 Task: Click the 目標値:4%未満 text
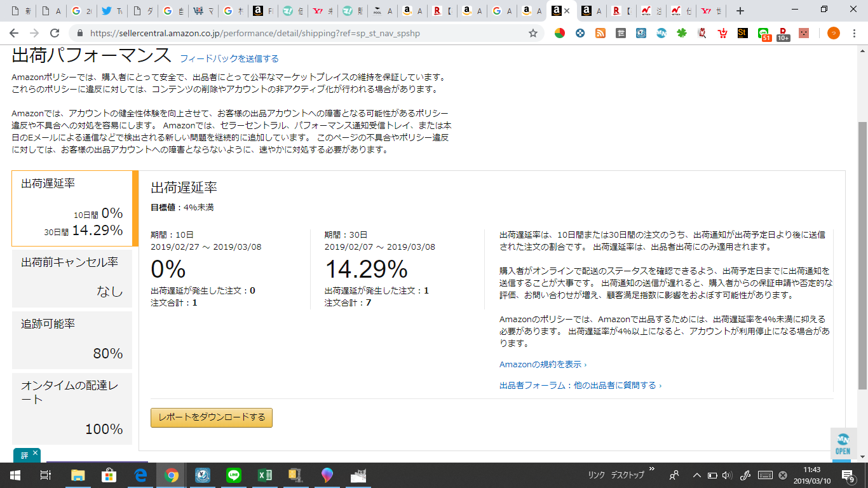point(182,207)
